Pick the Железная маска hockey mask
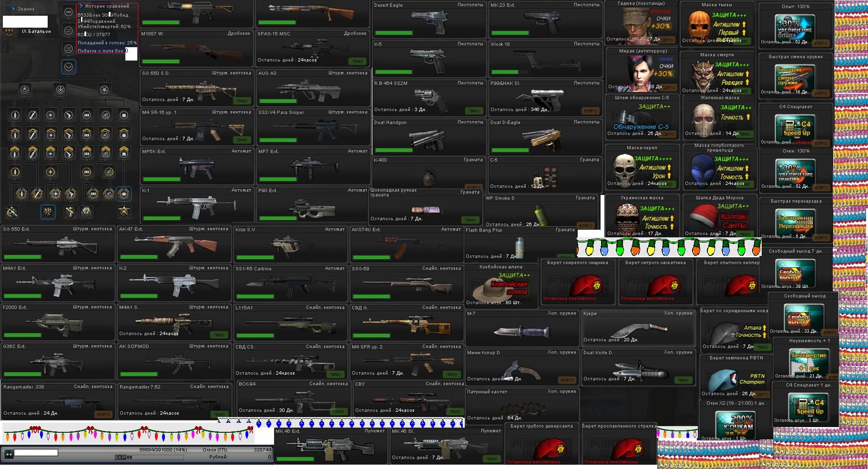868x469 pixels. (x=719, y=117)
